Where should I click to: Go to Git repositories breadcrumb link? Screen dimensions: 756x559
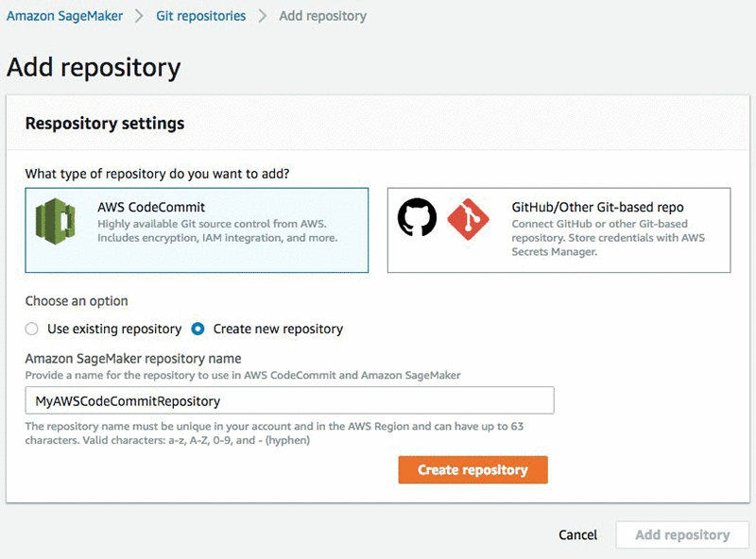200,16
